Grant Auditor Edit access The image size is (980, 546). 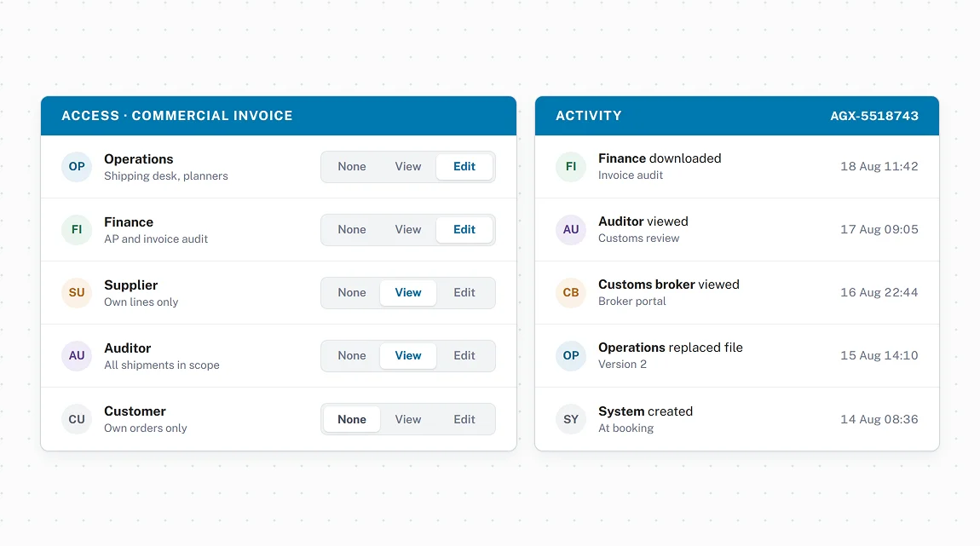[464, 356]
